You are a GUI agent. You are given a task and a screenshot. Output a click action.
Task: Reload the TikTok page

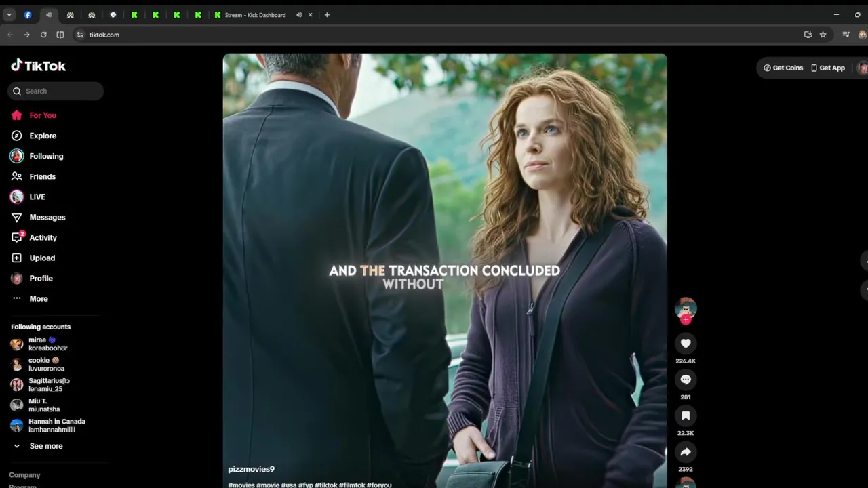tap(43, 35)
